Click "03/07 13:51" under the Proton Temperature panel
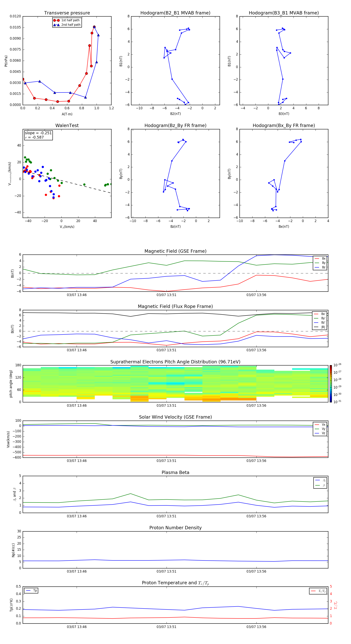This screenshot has width=351, height=644. 166,627
